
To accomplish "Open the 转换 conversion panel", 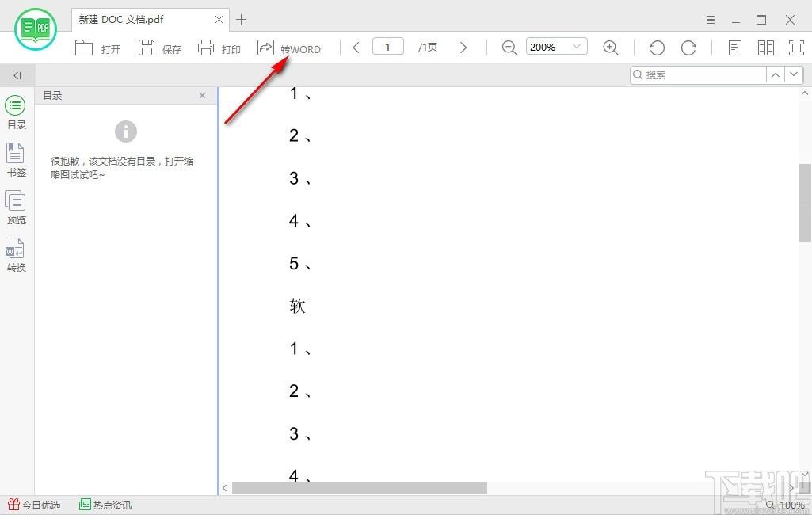I will (x=16, y=255).
